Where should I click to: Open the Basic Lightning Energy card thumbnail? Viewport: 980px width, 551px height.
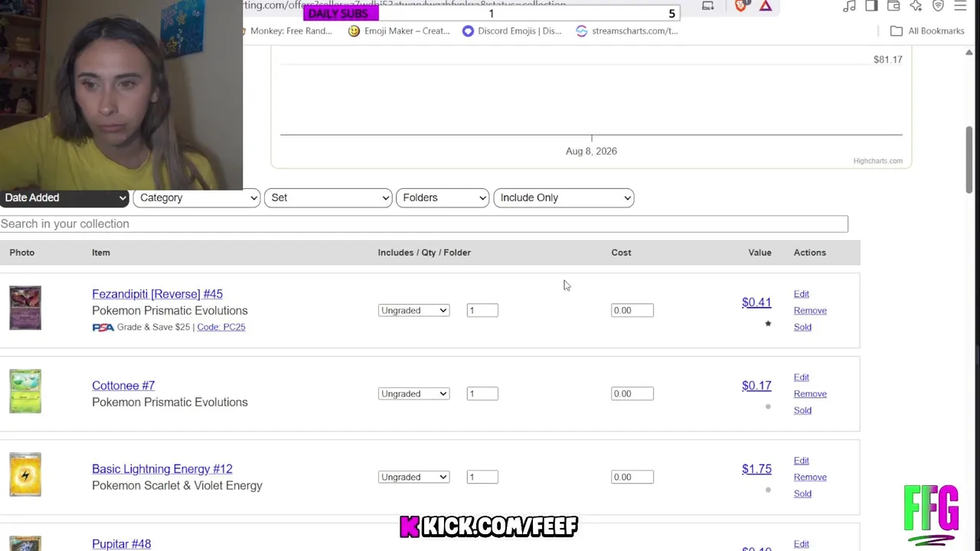(x=25, y=474)
